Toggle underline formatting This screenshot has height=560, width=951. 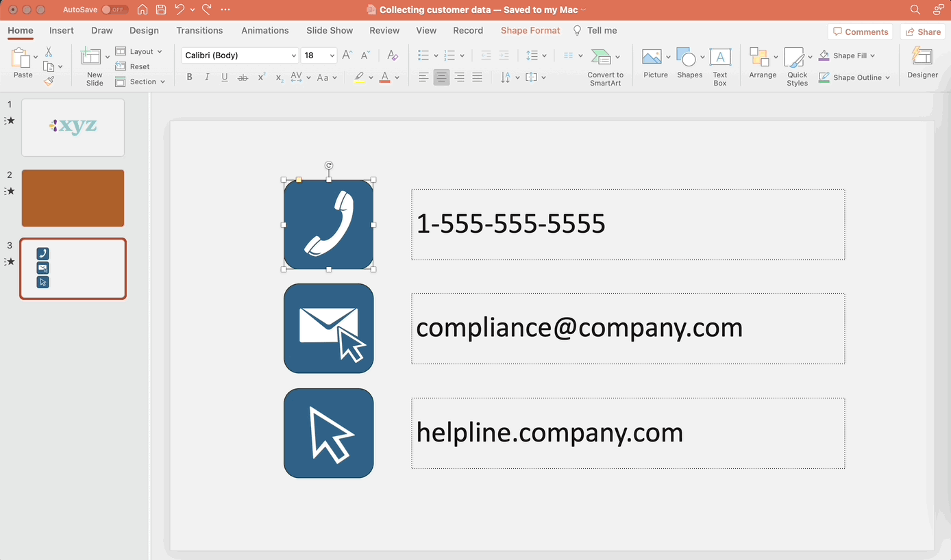[224, 77]
